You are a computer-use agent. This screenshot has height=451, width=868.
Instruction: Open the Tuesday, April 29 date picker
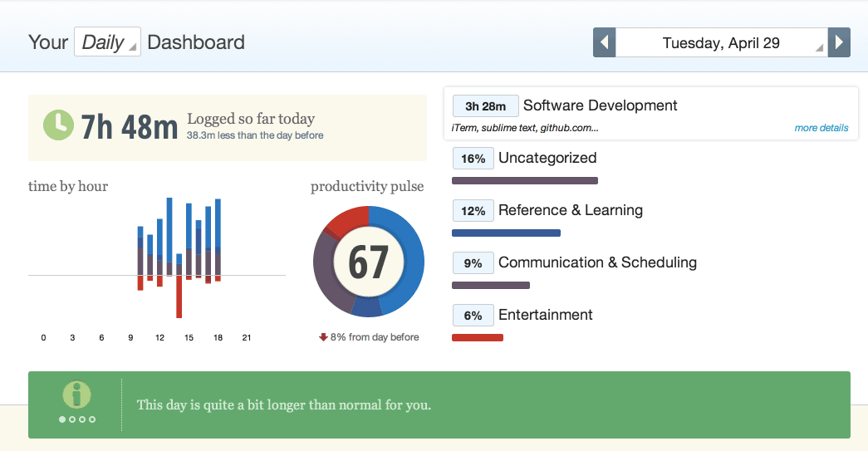(x=722, y=43)
